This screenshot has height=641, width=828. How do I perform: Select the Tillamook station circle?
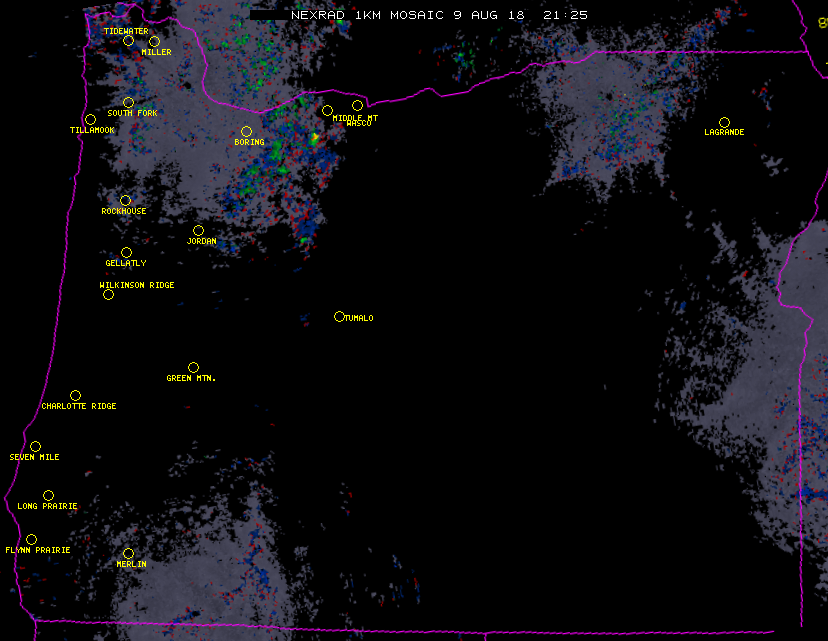pos(90,120)
